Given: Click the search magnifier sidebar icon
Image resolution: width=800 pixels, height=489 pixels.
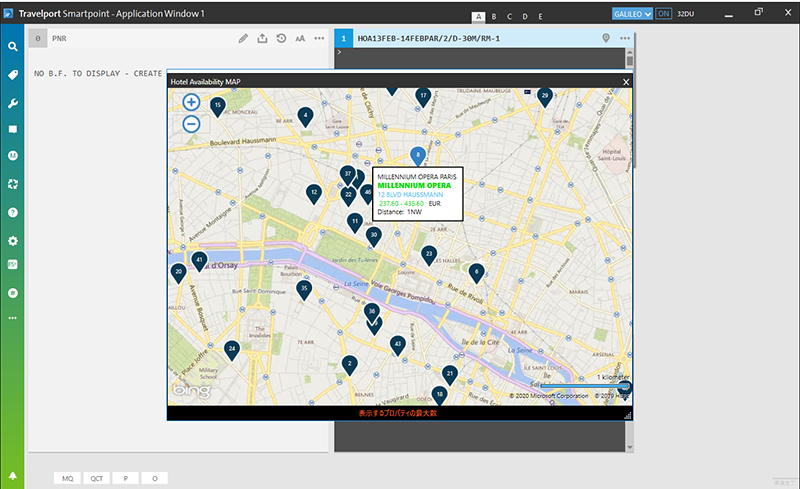Looking at the screenshot, I should 13,46.
